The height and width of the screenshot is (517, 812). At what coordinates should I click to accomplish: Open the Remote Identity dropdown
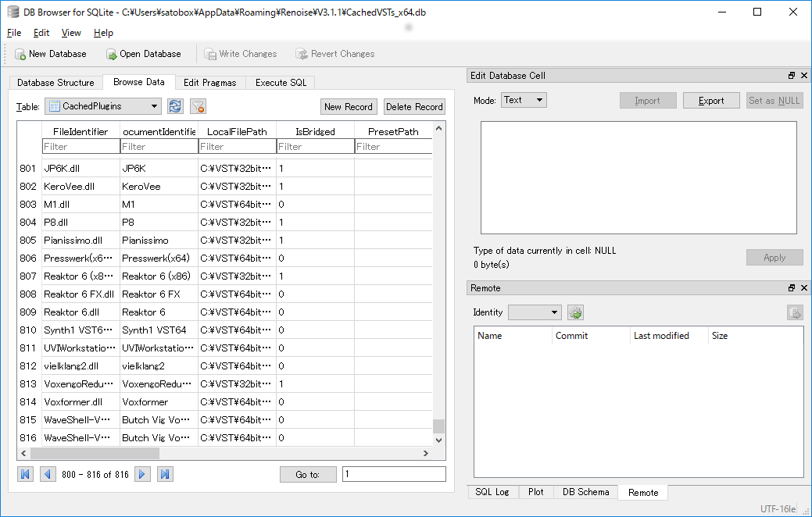pos(535,312)
